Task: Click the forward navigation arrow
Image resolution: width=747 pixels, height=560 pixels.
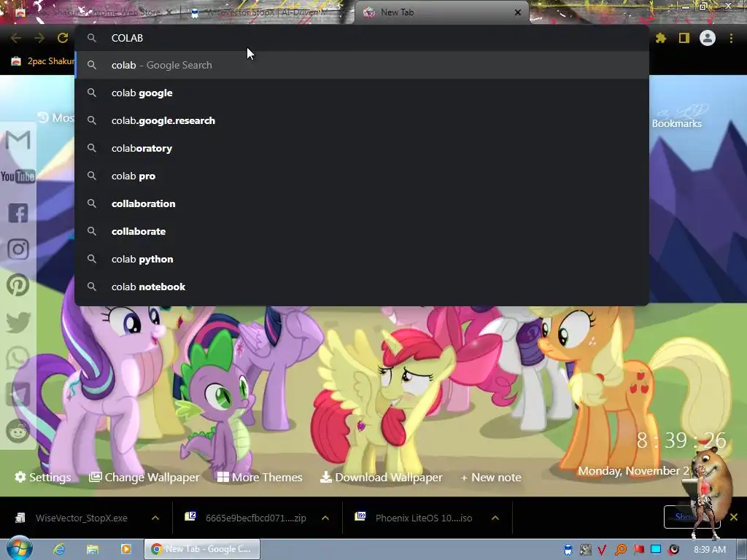Action: click(39, 38)
